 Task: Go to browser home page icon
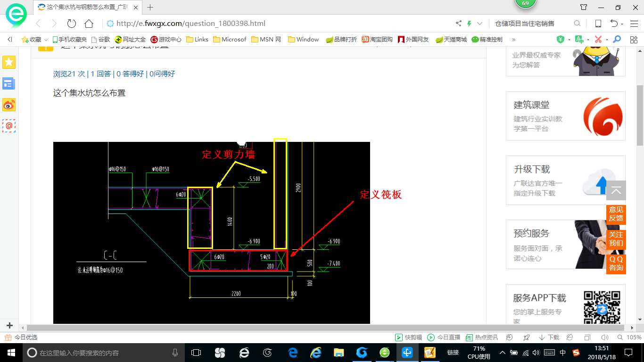(89, 24)
